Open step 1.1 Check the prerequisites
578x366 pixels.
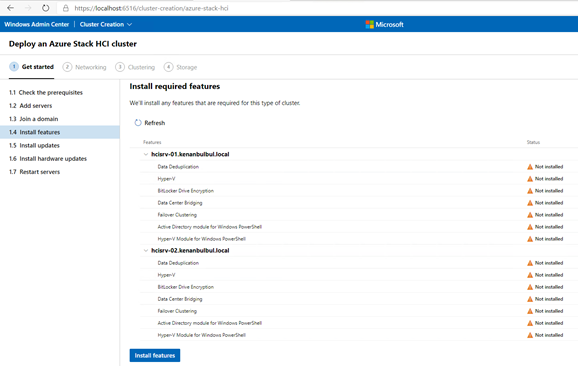pos(60,93)
